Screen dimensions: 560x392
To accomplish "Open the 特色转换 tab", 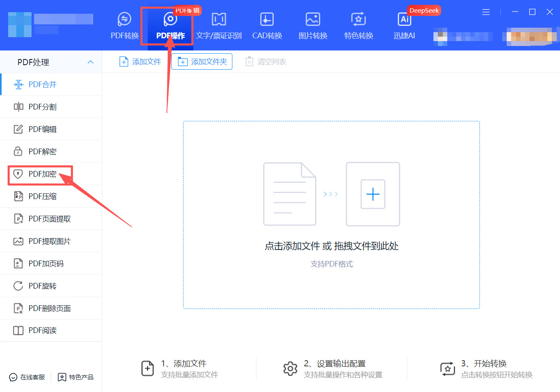I will tap(359, 26).
